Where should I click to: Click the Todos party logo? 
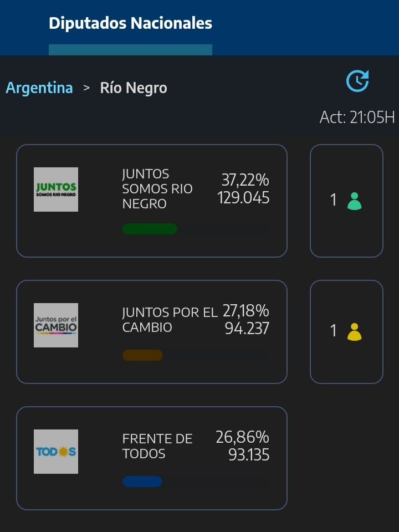click(x=56, y=452)
